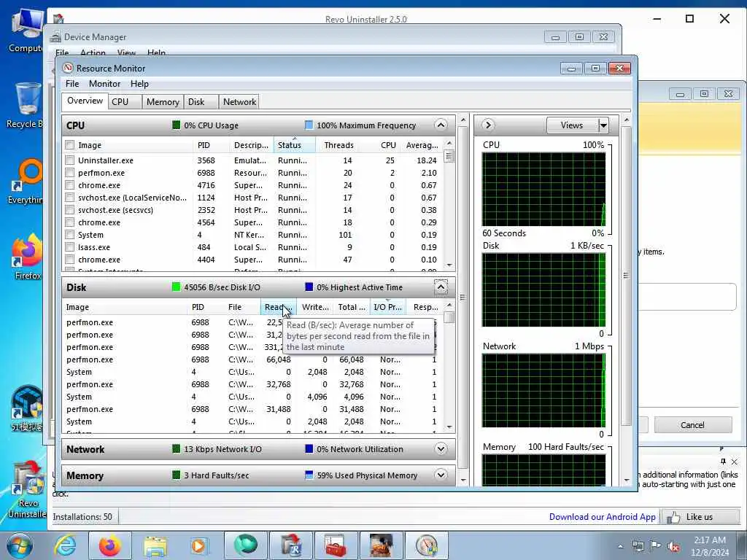Switch to the Network tab
747x560 pixels.
[x=239, y=102]
